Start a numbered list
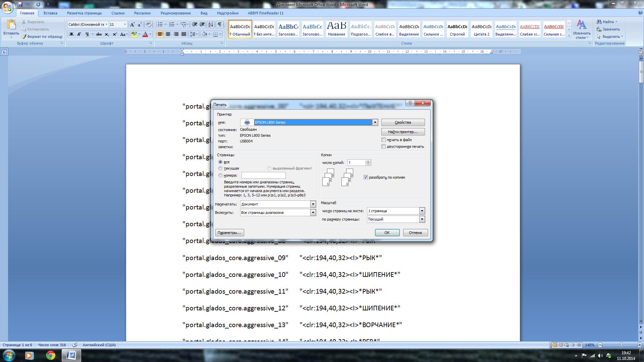Image resolution: width=644 pixels, height=362 pixels. [x=172, y=24]
